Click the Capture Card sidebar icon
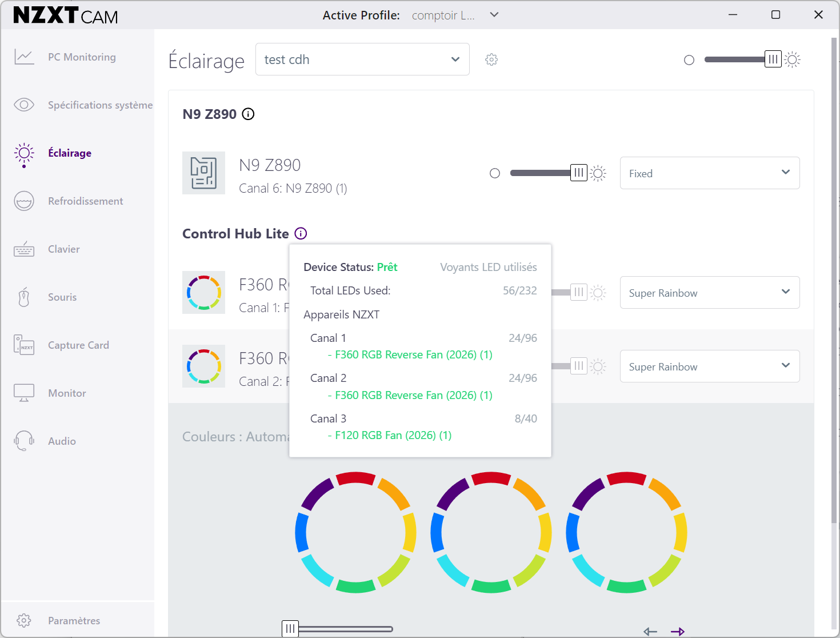840x638 pixels. pyautogui.click(x=24, y=345)
